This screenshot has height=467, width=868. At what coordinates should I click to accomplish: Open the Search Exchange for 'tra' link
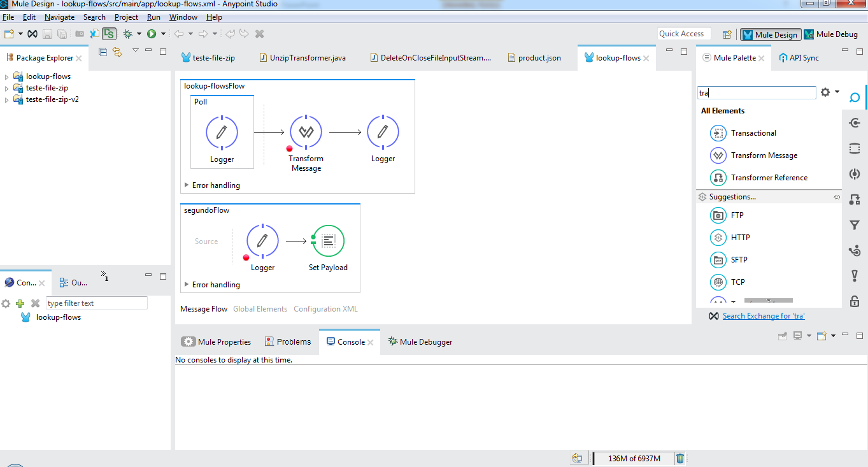point(763,315)
